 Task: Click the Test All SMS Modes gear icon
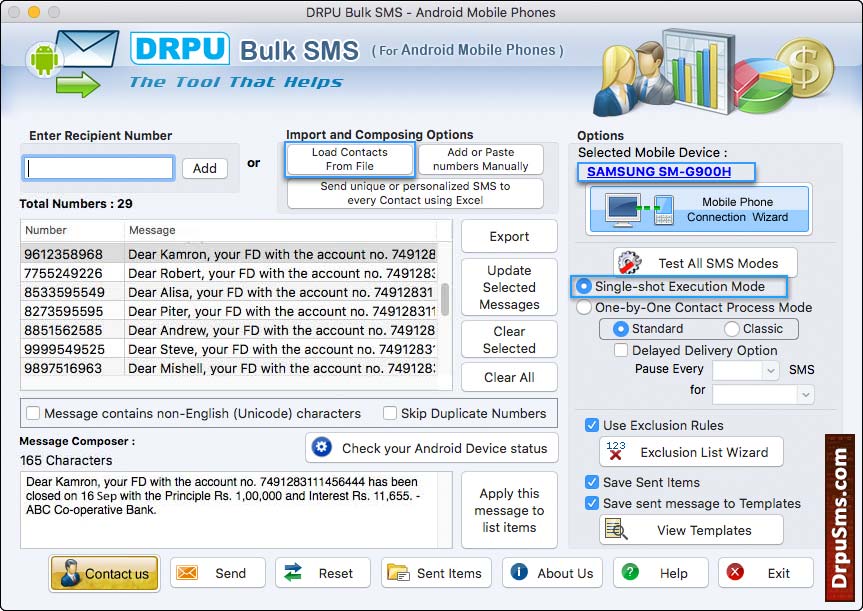coord(630,263)
